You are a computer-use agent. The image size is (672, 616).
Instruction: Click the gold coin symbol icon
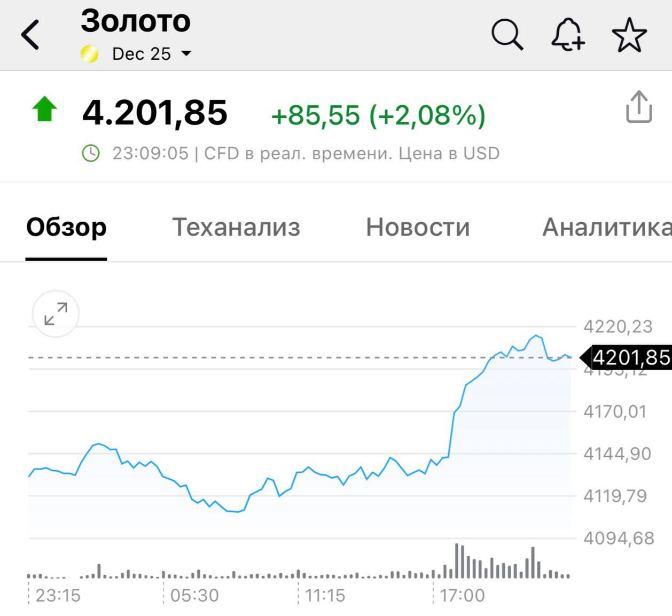click(89, 53)
